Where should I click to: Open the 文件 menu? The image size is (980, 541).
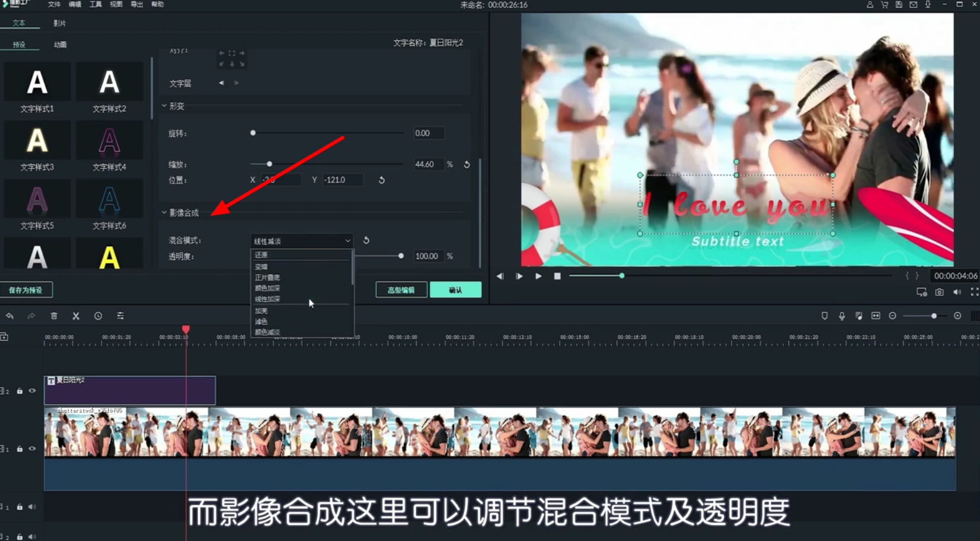pos(54,4)
